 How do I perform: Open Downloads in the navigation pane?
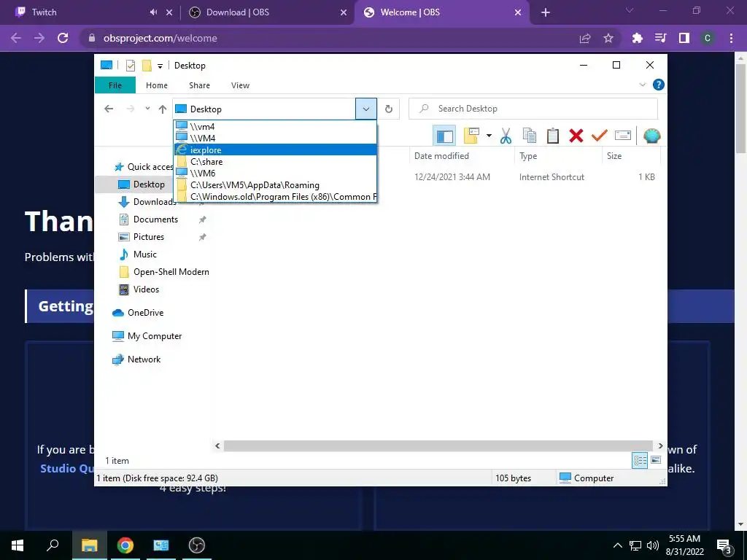(147, 202)
